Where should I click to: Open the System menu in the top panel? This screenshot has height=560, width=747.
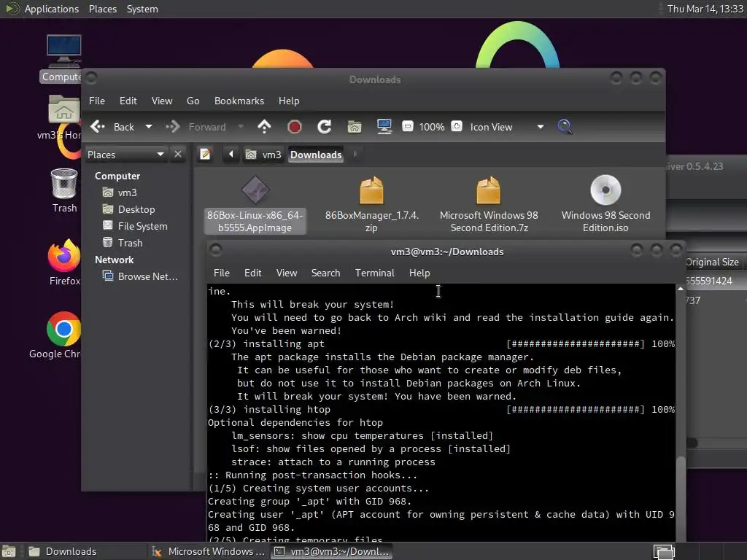(142, 9)
